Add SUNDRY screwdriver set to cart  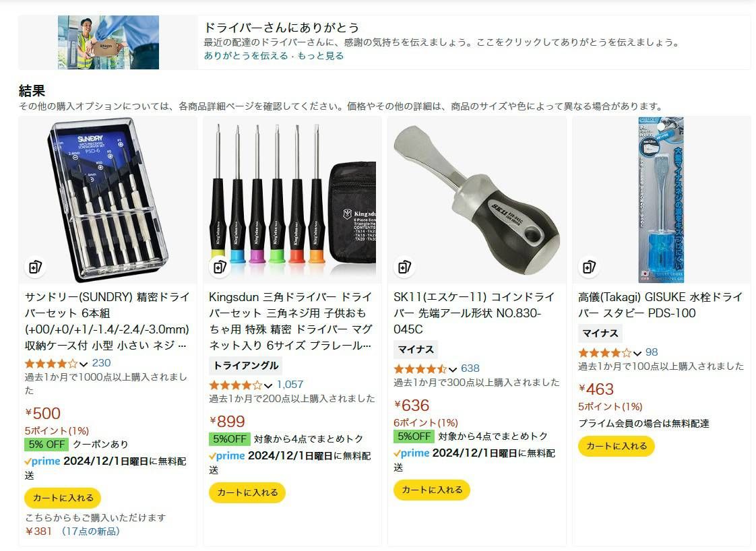(x=63, y=498)
